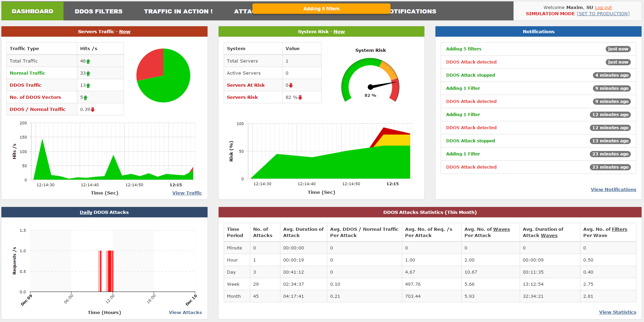This screenshot has height=322, width=644.
Task: Click red down arrow beside DDOS / Normal Traffic
Action: 93,110
